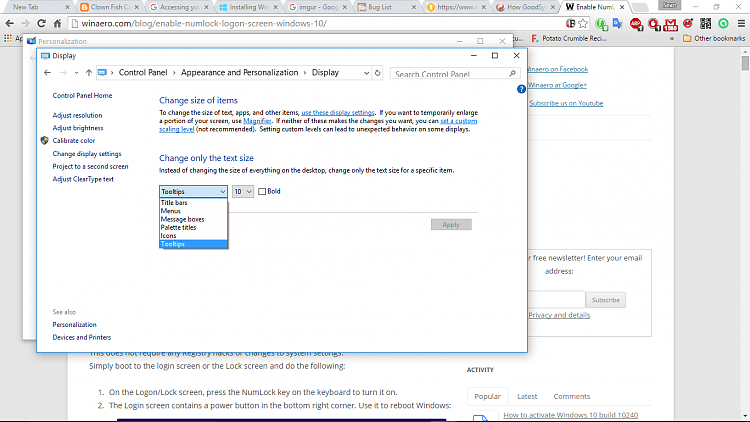The height and width of the screenshot is (422, 750).
Task: Open the Google Translate extension icon
Action: (618, 23)
